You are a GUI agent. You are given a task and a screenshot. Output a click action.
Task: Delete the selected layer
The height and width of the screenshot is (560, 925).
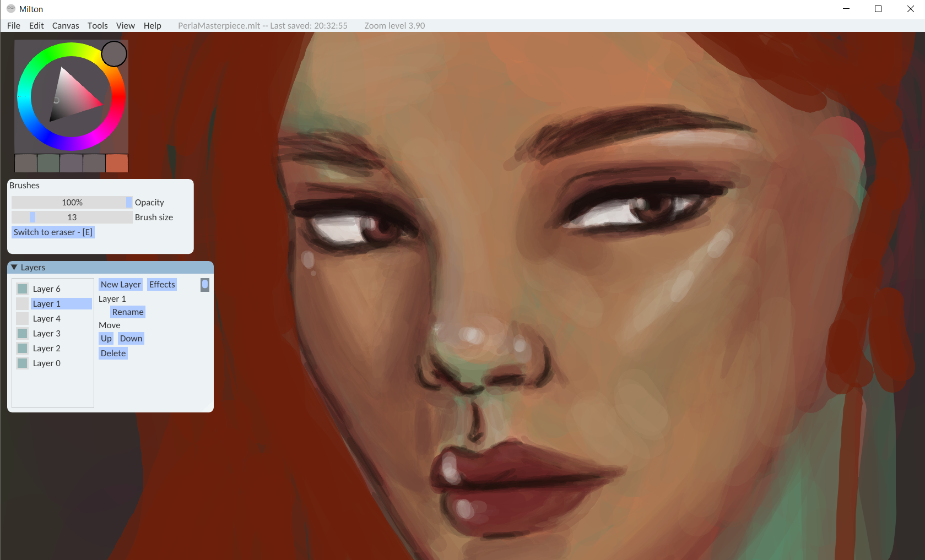pyautogui.click(x=113, y=353)
